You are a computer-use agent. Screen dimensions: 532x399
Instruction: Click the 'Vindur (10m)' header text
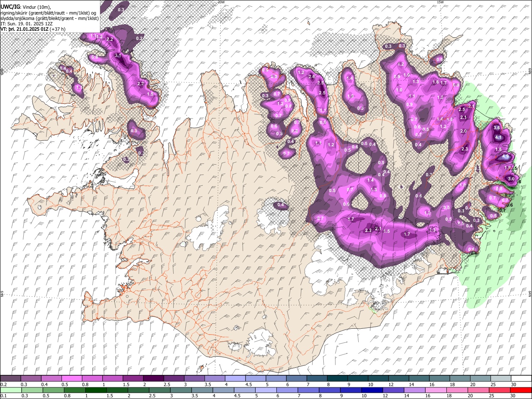point(37,7)
